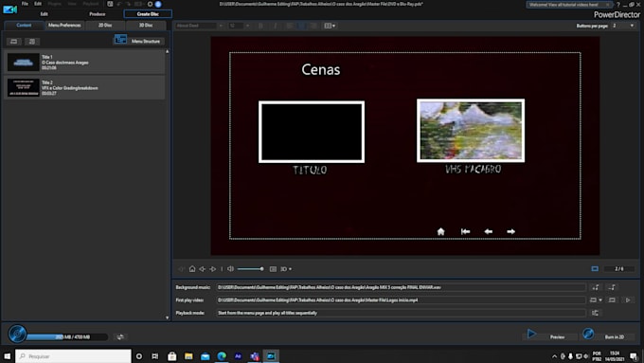This screenshot has height=363, width=644.
Task: Go to the previous menu page in controls
Action: click(x=202, y=269)
